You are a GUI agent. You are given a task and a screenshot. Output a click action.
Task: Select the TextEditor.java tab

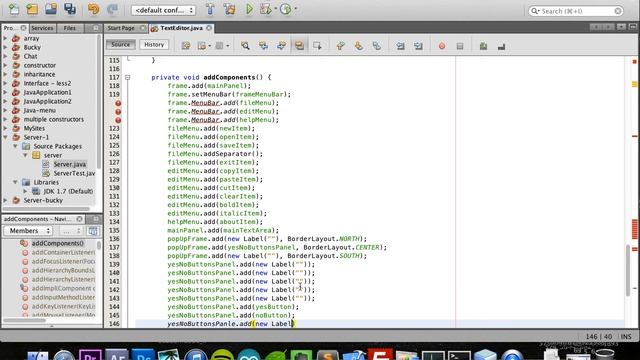point(181,28)
